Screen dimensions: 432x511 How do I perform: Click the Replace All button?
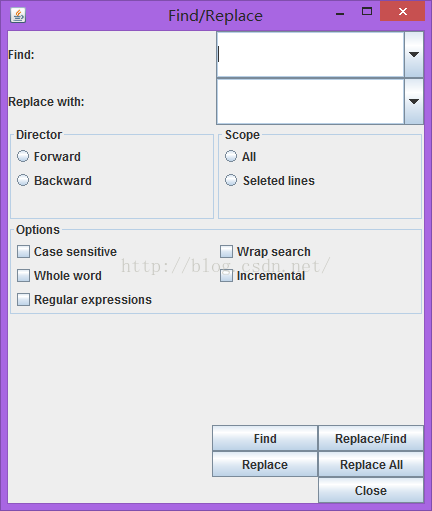[x=371, y=464]
